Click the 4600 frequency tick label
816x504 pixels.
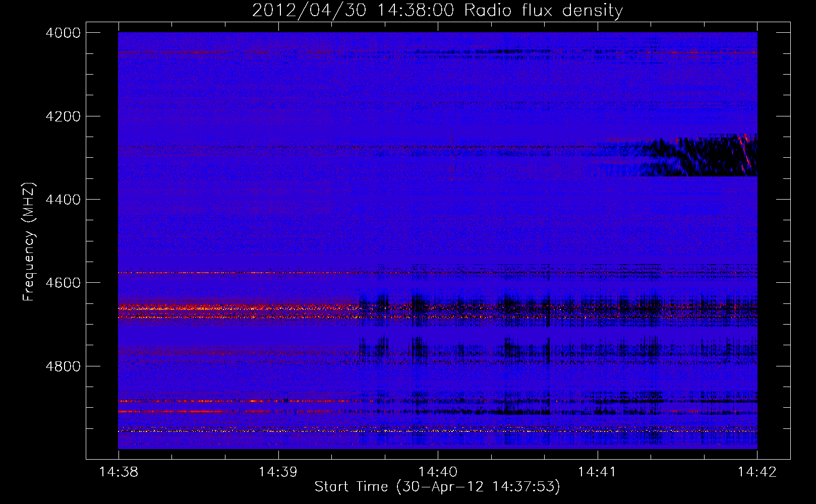pos(63,283)
